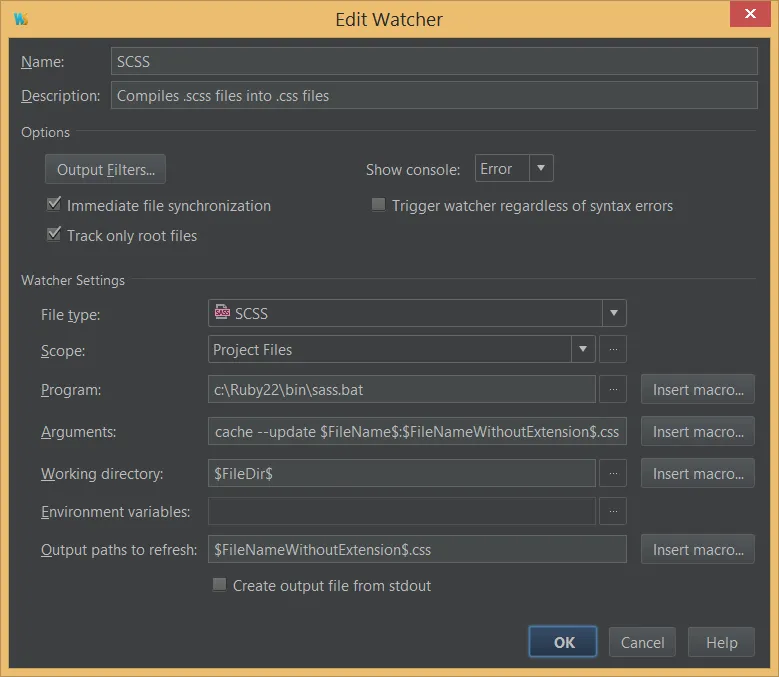Insert macro for the Program field
Screen dimensions: 779x677
tap(698, 389)
